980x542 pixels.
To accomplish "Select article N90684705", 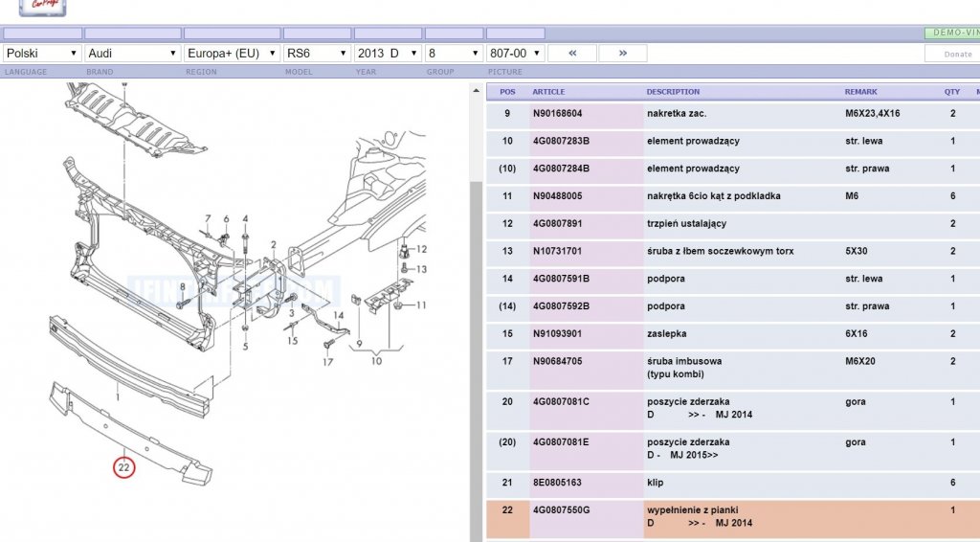I will 557,361.
